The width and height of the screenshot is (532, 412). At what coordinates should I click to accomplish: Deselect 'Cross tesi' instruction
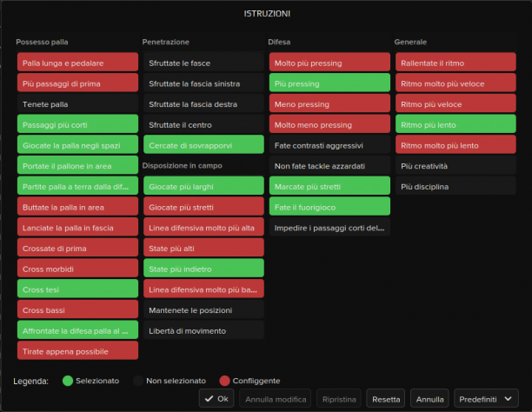pos(77,289)
